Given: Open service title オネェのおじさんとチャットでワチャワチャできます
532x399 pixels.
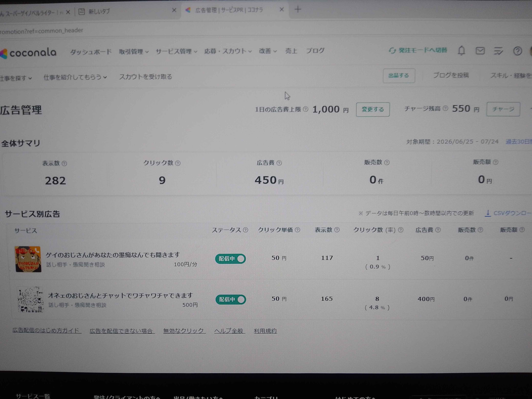Looking at the screenshot, I should click(x=120, y=296).
